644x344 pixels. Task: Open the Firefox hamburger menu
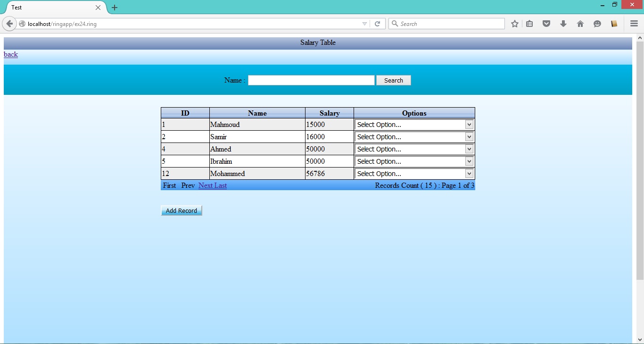coord(634,24)
